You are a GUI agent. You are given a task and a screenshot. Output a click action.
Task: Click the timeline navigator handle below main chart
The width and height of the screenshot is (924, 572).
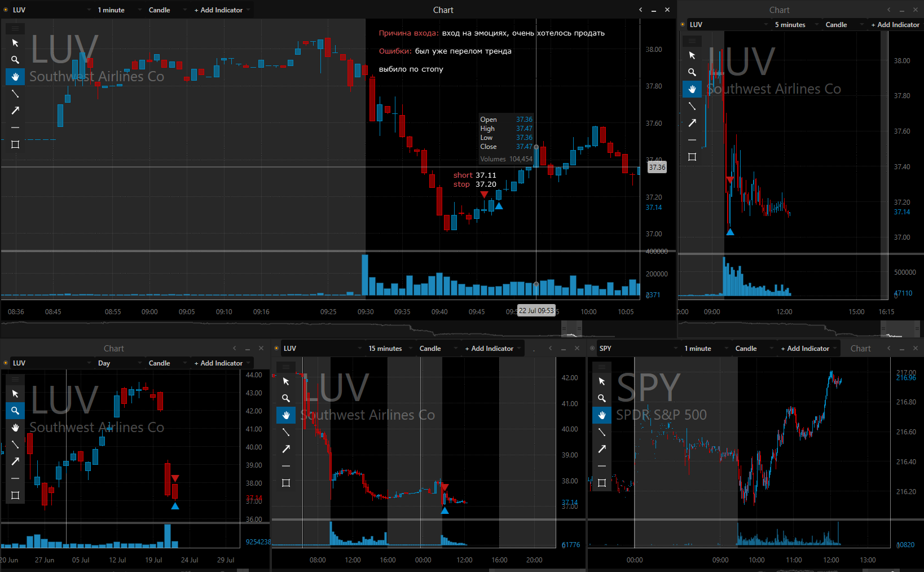(x=571, y=329)
